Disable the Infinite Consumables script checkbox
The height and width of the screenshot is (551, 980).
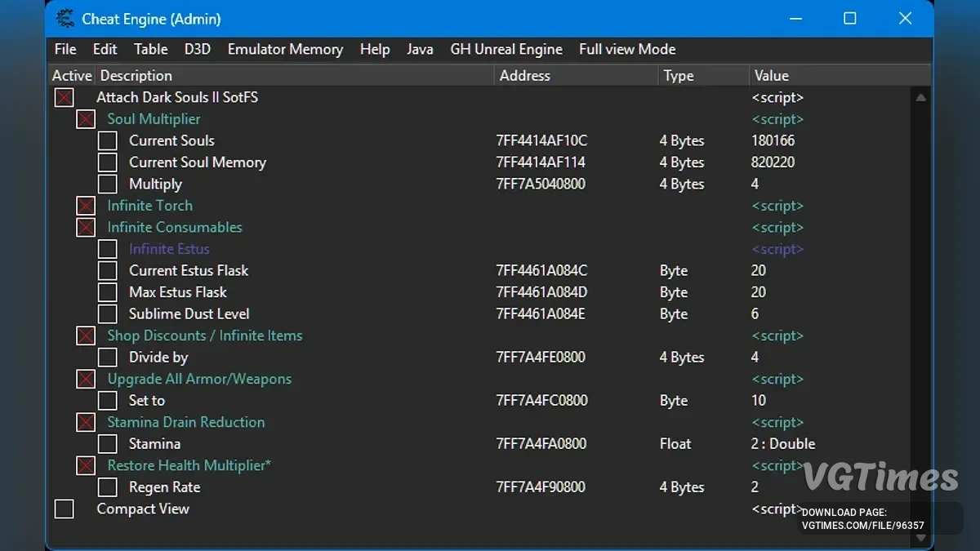pyautogui.click(x=86, y=227)
